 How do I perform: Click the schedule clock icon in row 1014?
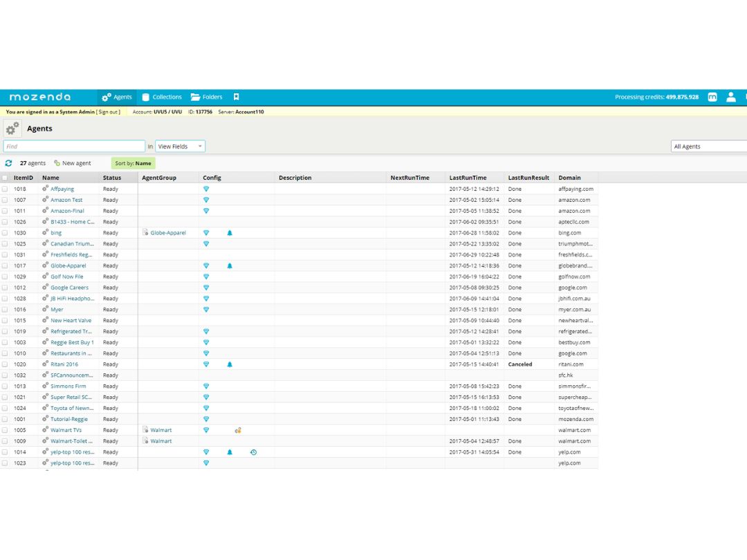pyautogui.click(x=253, y=452)
